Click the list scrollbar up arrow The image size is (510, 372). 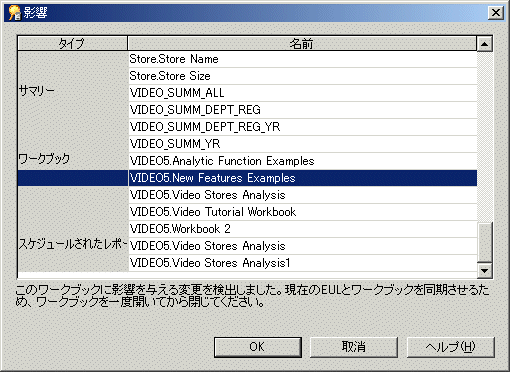484,44
